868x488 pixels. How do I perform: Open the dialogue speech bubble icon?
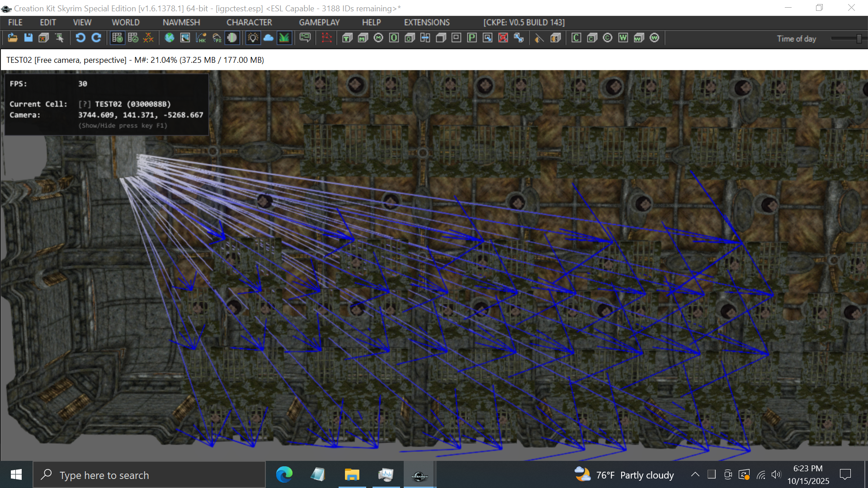coord(305,38)
